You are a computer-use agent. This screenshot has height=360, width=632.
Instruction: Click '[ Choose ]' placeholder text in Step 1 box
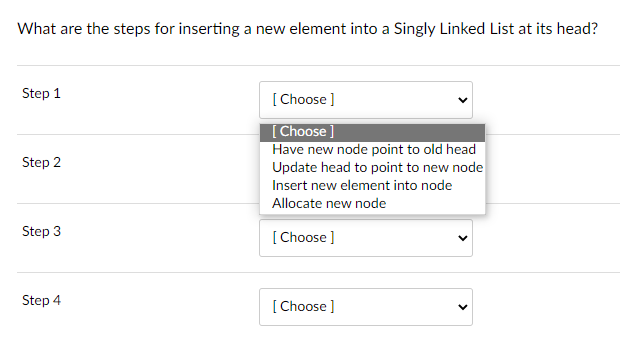(x=303, y=100)
